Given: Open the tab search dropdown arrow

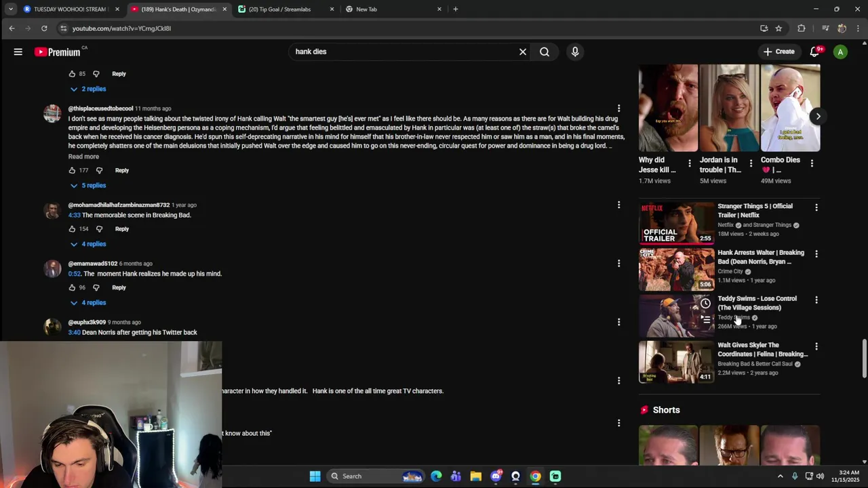Looking at the screenshot, I should [x=10, y=9].
